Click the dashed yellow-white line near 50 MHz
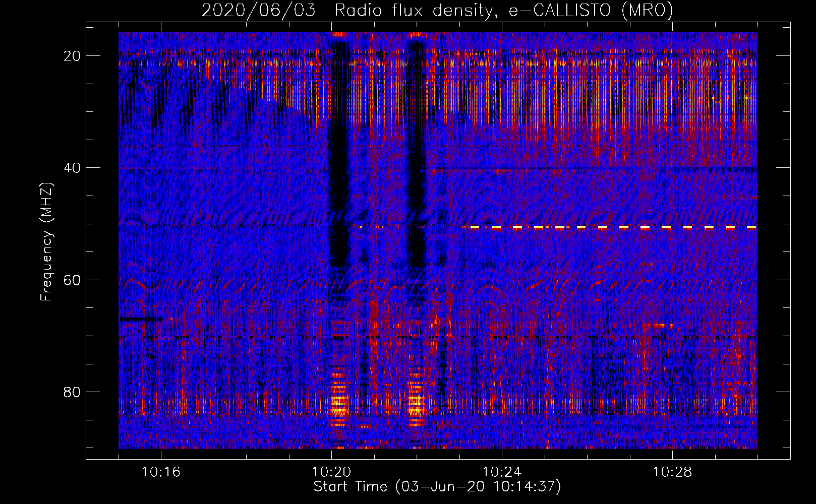The height and width of the screenshot is (504, 816). [613, 228]
